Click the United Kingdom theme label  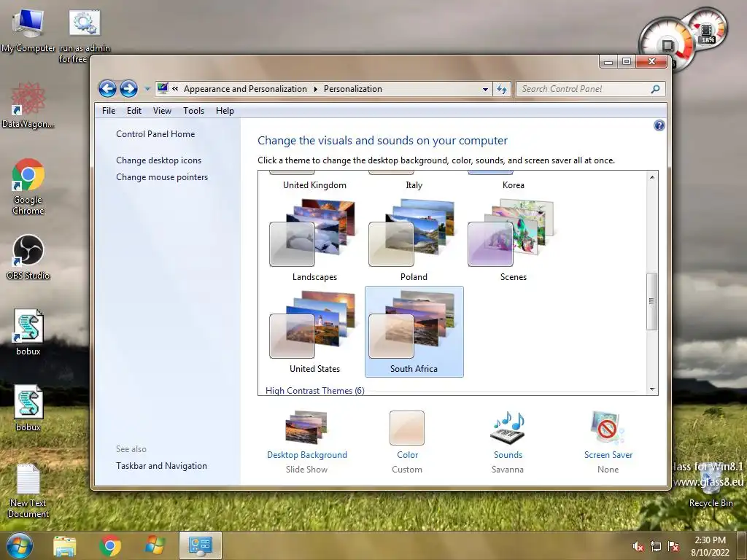coord(314,185)
